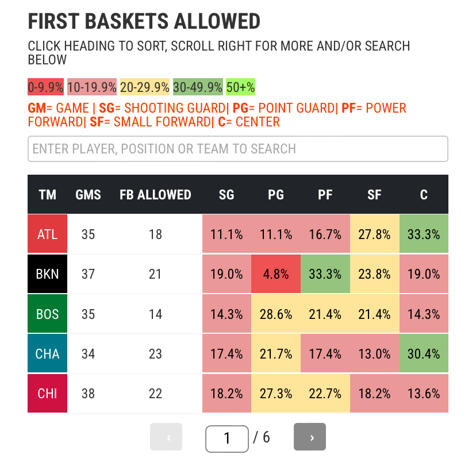Viewport: 476px width, 462px height.
Task: Click the red 0-9.9% legend swatch
Action: 45,87
